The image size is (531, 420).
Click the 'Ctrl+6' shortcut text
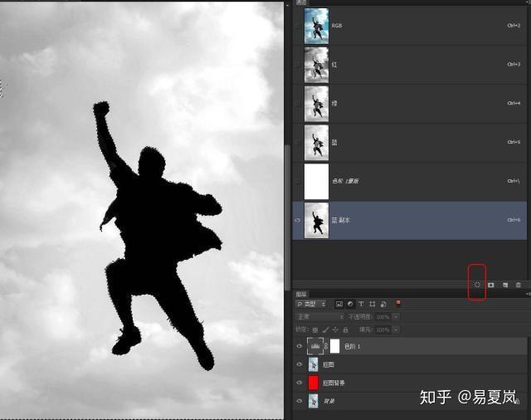514,220
